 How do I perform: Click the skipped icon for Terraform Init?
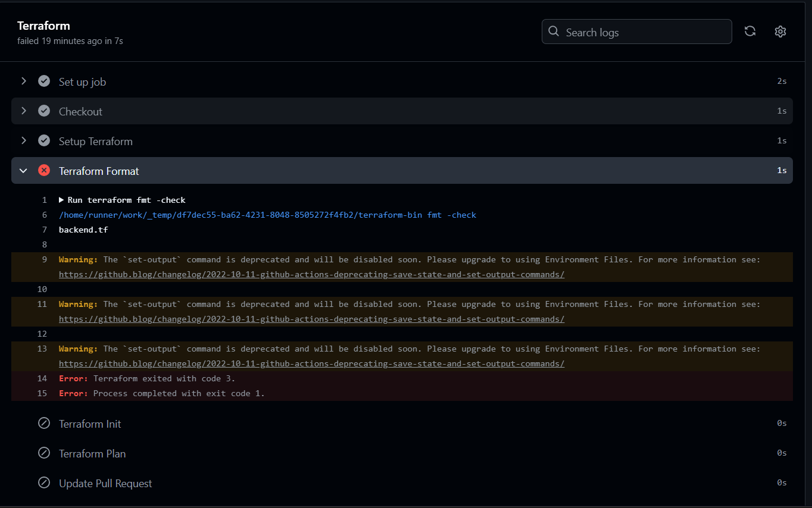point(44,423)
